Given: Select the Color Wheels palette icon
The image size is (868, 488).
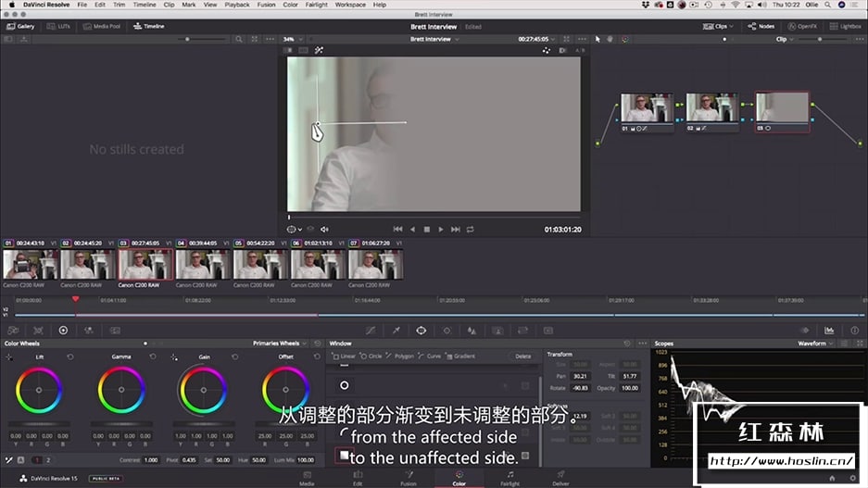Looking at the screenshot, I should click(63, 331).
